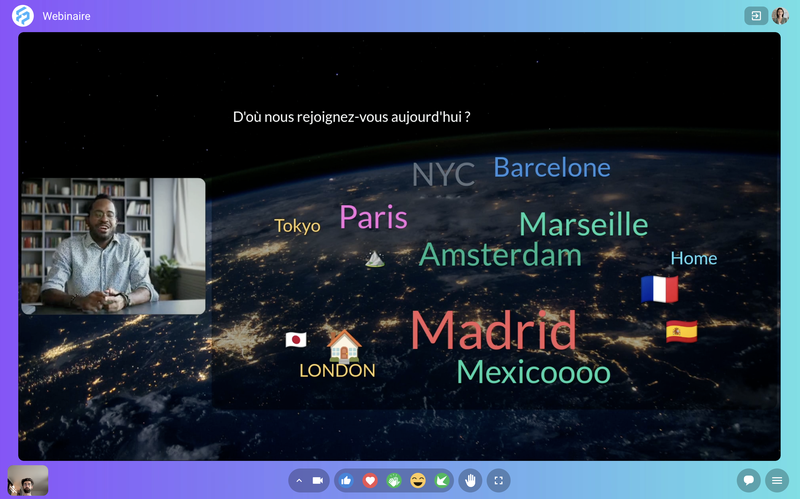Raise your hand in the webinar

tap(470, 481)
